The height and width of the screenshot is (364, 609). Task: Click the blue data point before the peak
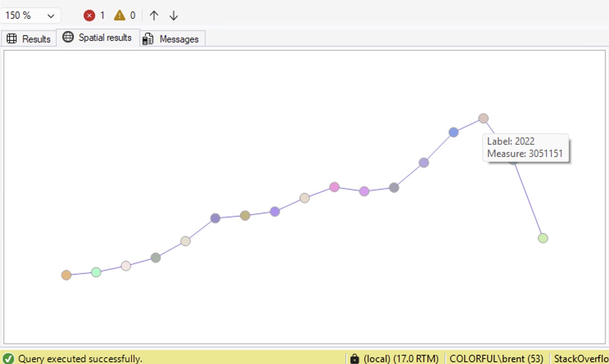pyautogui.click(x=453, y=132)
